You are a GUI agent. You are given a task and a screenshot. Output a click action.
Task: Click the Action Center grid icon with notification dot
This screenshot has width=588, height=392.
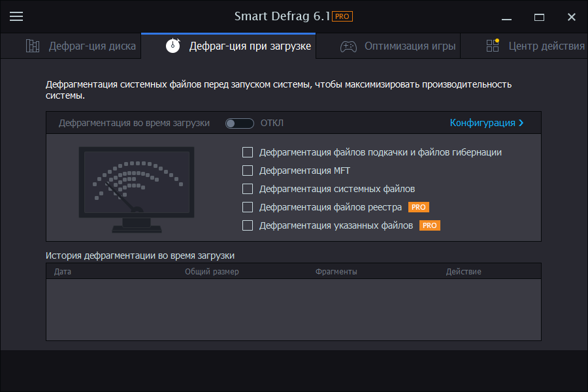(x=491, y=46)
